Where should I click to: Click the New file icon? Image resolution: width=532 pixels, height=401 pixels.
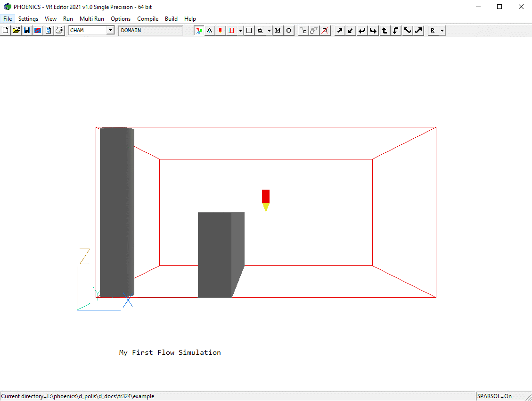tap(6, 31)
